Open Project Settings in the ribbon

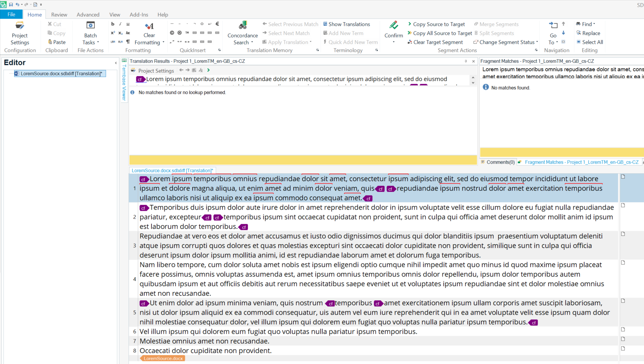coord(20,33)
